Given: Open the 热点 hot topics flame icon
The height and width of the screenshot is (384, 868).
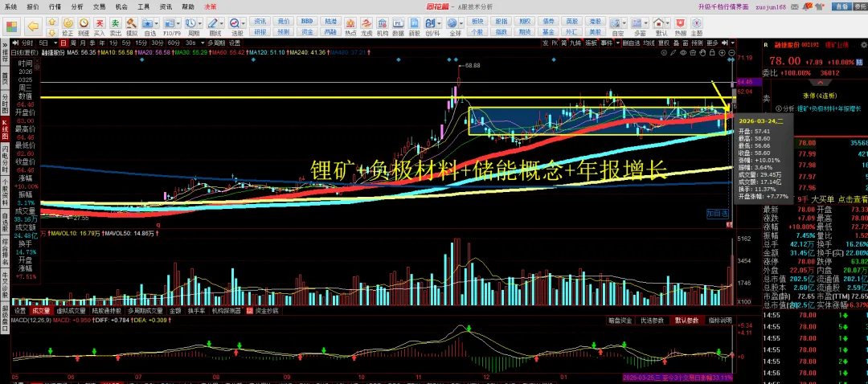Looking at the screenshot, I should (x=350, y=23).
